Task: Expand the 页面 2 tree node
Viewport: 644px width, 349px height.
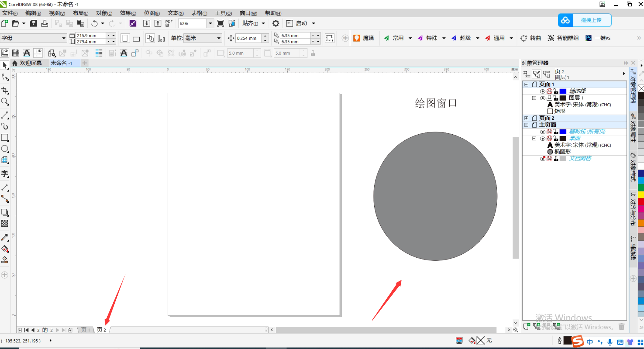Action: pyautogui.click(x=526, y=118)
